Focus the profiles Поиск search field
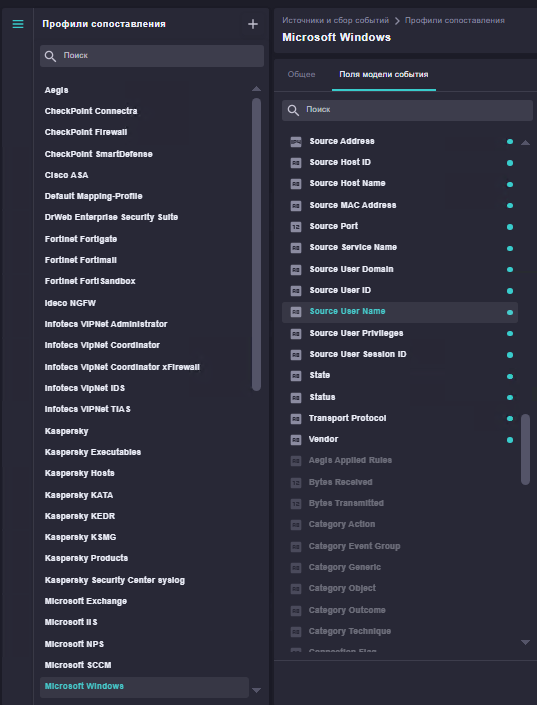Screen dimensions: 537x705 [x=152, y=56]
